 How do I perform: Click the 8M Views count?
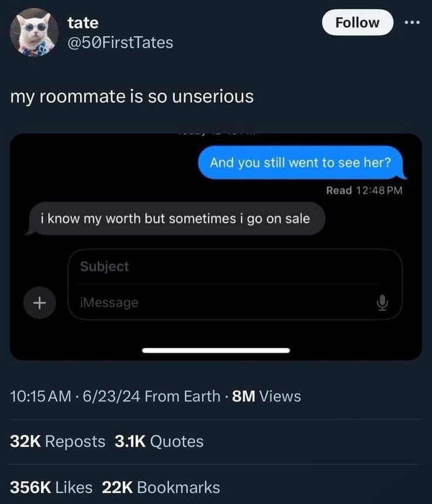[266, 396]
